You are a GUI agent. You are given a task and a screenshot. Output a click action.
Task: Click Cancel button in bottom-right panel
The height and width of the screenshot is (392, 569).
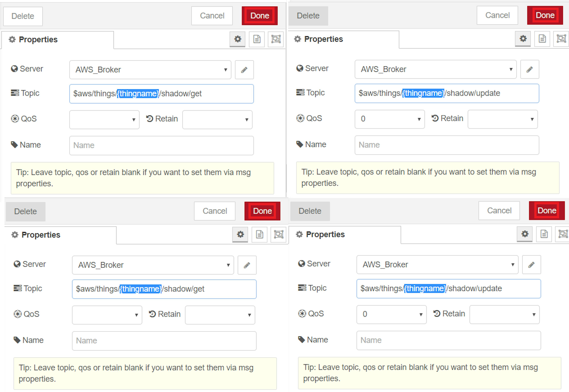[x=499, y=211]
